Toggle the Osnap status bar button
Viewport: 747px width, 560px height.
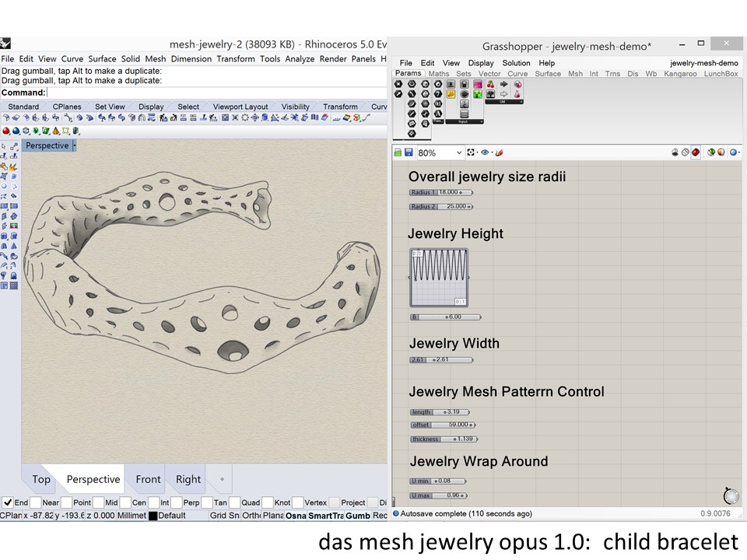(296, 516)
